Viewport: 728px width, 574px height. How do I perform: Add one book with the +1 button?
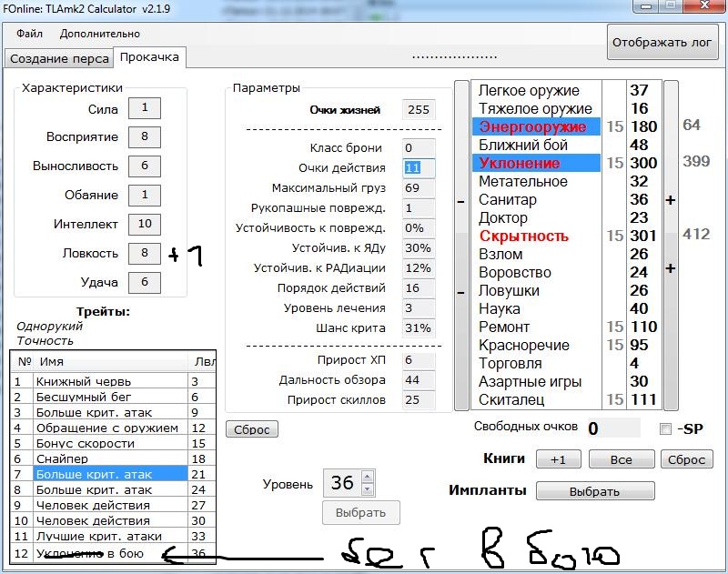pyautogui.click(x=558, y=459)
